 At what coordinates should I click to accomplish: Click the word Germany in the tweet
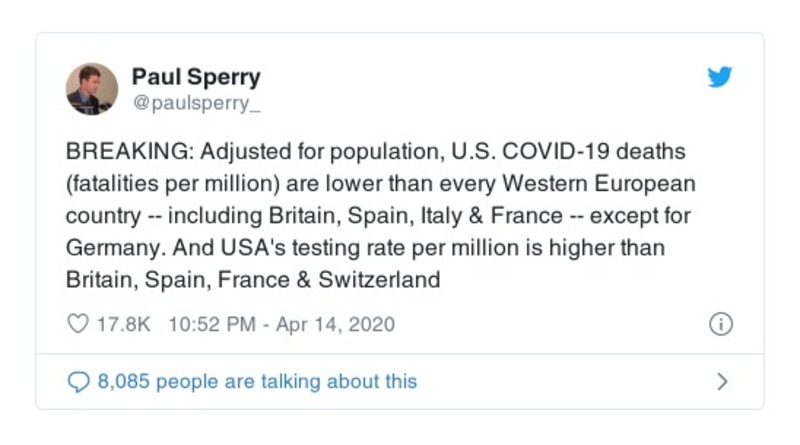pyautogui.click(x=108, y=247)
